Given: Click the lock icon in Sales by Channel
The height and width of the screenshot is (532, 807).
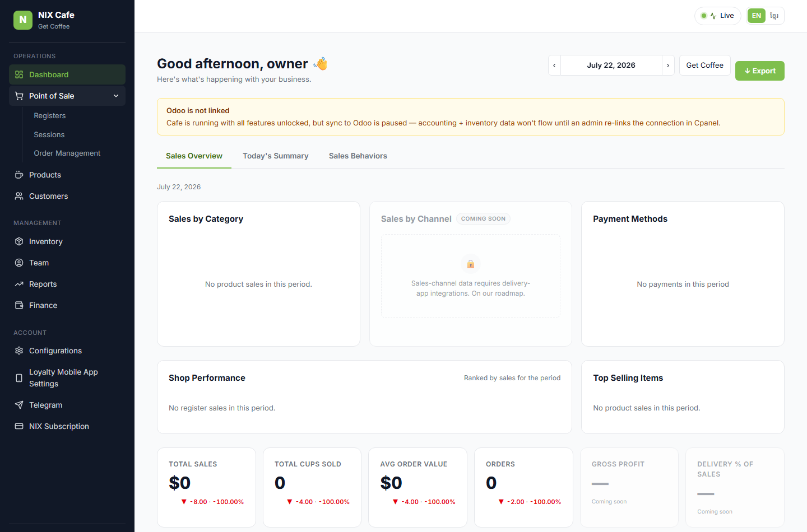Looking at the screenshot, I should click(471, 264).
